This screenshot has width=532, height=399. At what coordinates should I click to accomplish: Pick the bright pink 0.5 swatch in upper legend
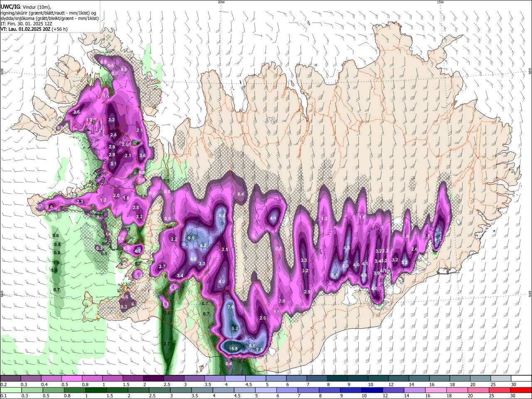click(71, 378)
